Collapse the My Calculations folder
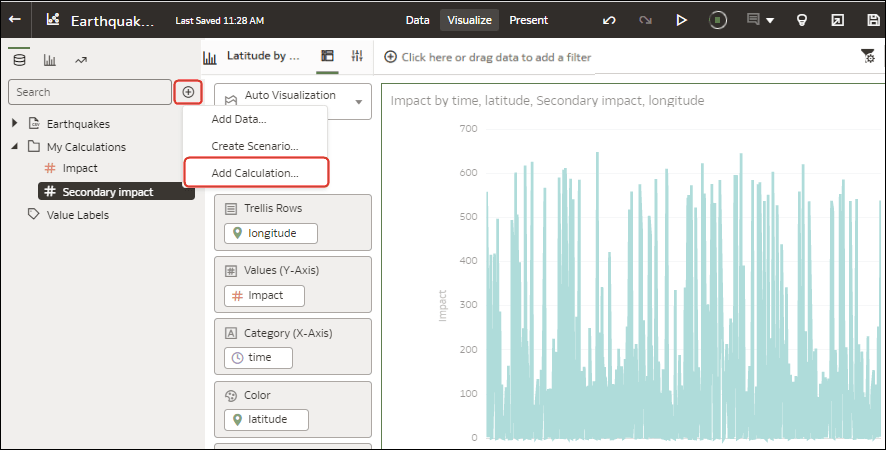Screen dimensions: 886x450 tap(14, 147)
